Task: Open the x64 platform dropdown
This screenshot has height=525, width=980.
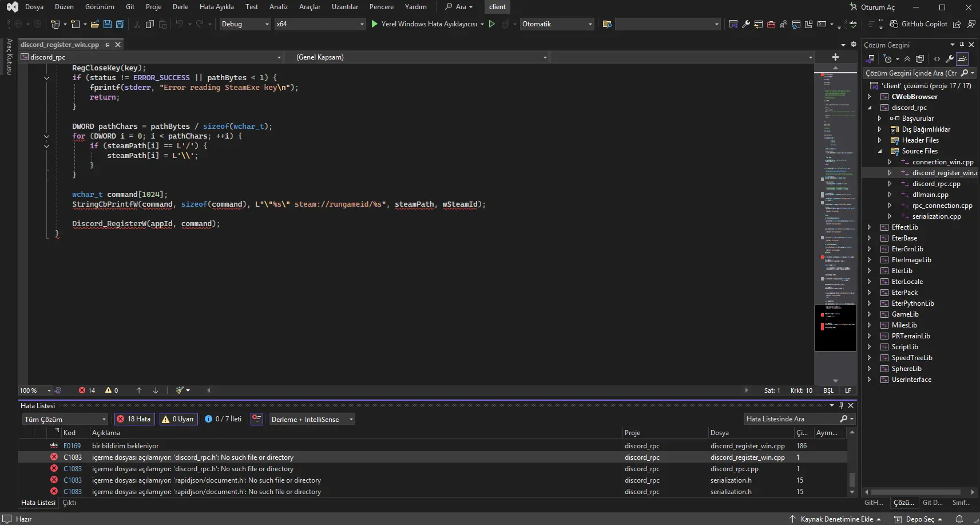Action: tap(320, 24)
